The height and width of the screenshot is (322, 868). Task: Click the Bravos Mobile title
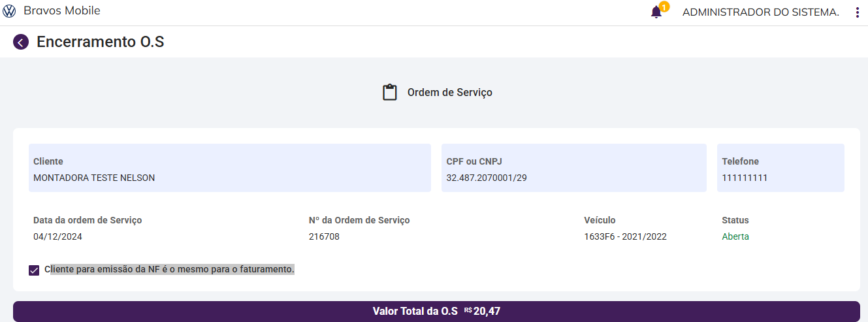[62, 11]
